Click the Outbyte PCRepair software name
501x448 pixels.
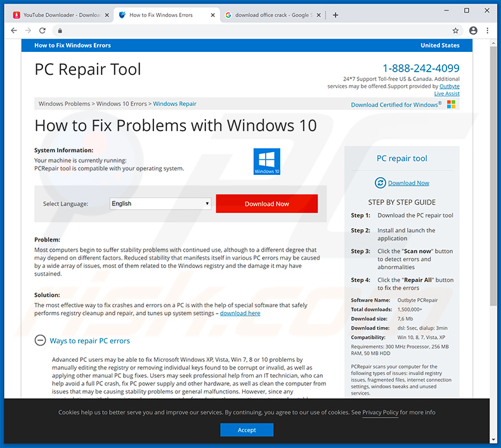click(417, 300)
